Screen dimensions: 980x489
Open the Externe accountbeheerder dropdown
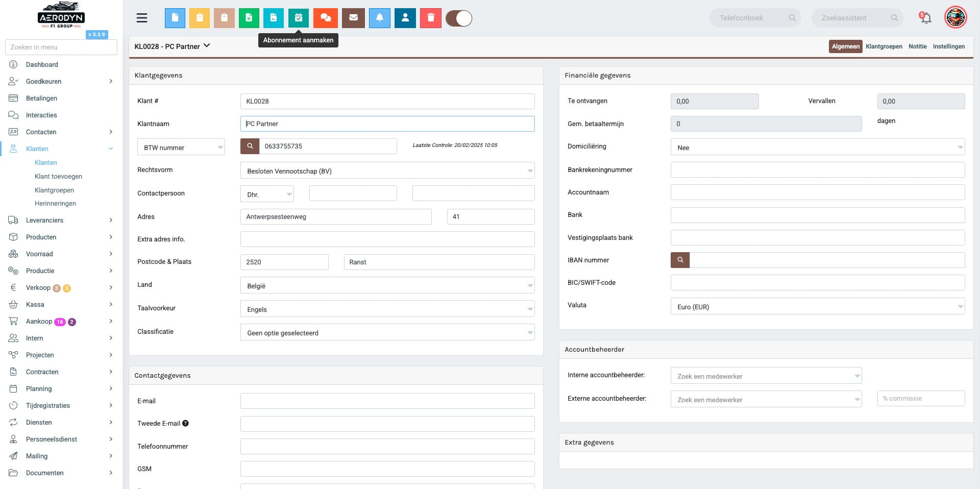tap(766, 399)
